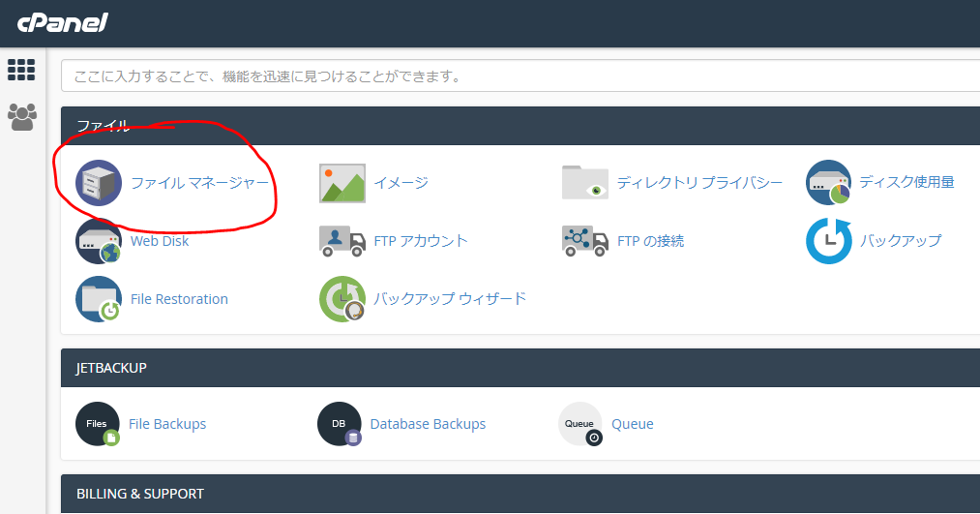Image resolution: width=980 pixels, height=514 pixels.
Task: Click the JetBackup Queue icon
Action: 580,424
